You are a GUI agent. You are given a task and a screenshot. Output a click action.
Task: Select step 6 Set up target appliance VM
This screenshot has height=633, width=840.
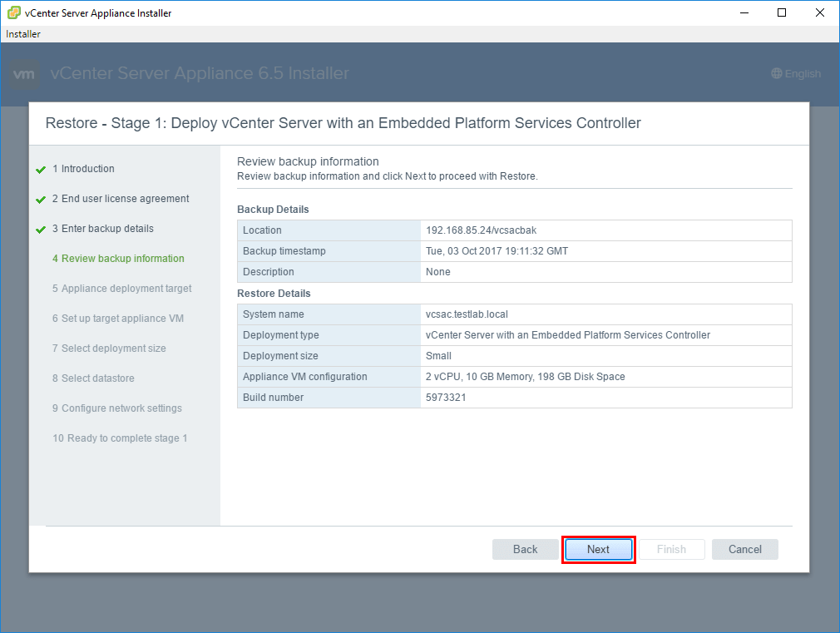pyautogui.click(x=118, y=319)
